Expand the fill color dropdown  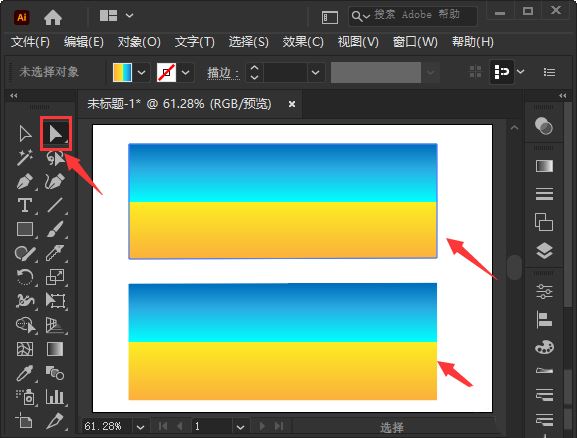(x=141, y=72)
